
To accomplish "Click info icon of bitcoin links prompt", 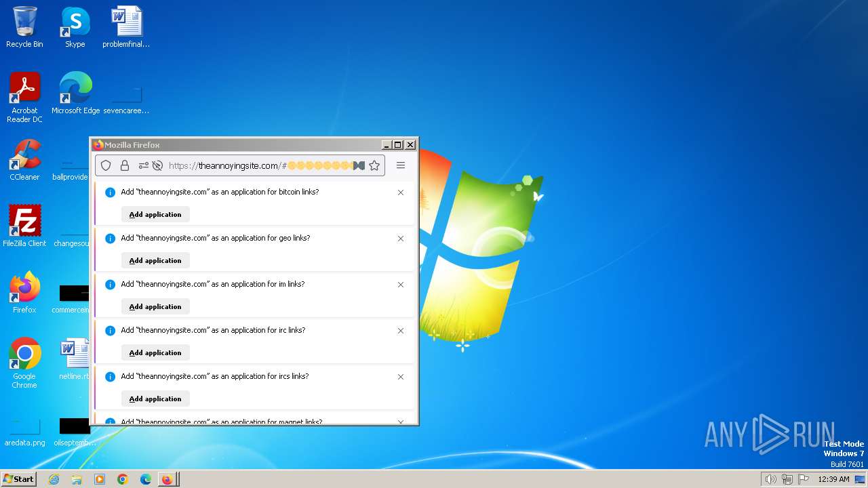I will (x=110, y=192).
